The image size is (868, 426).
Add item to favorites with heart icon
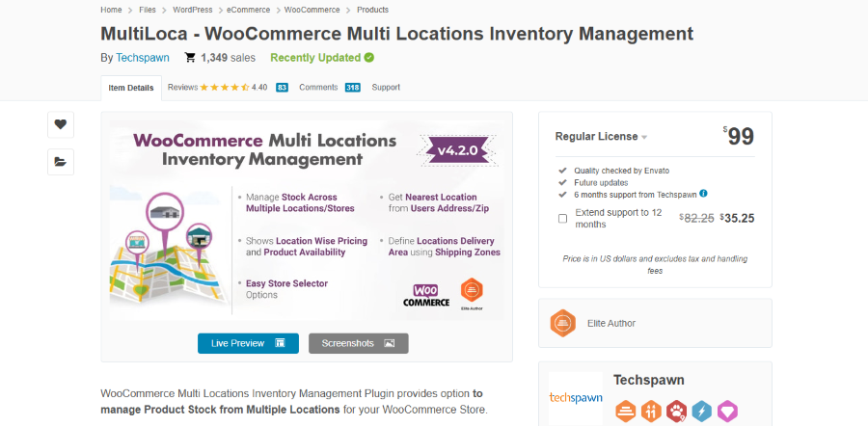pyautogui.click(x=61, y=124)
